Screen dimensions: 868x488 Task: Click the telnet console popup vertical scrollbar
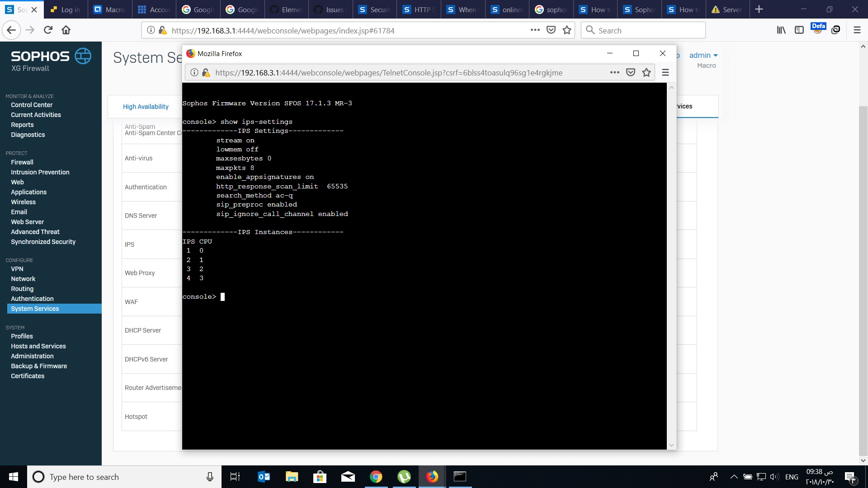(x=671, y=267)
